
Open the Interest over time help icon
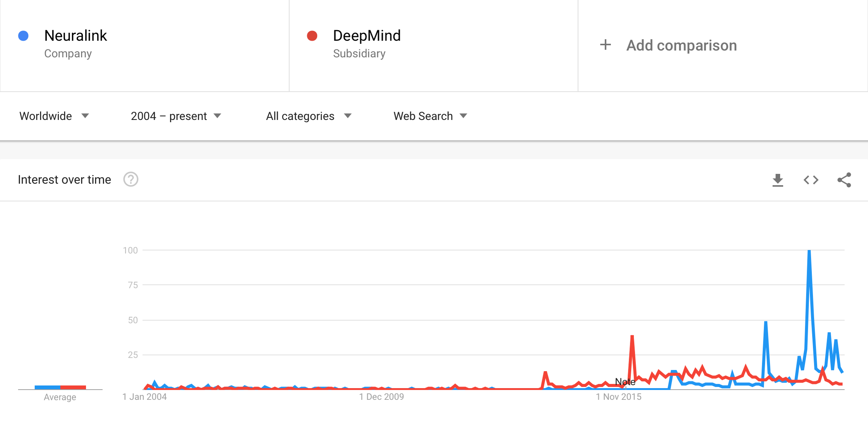tap(131, 180)
